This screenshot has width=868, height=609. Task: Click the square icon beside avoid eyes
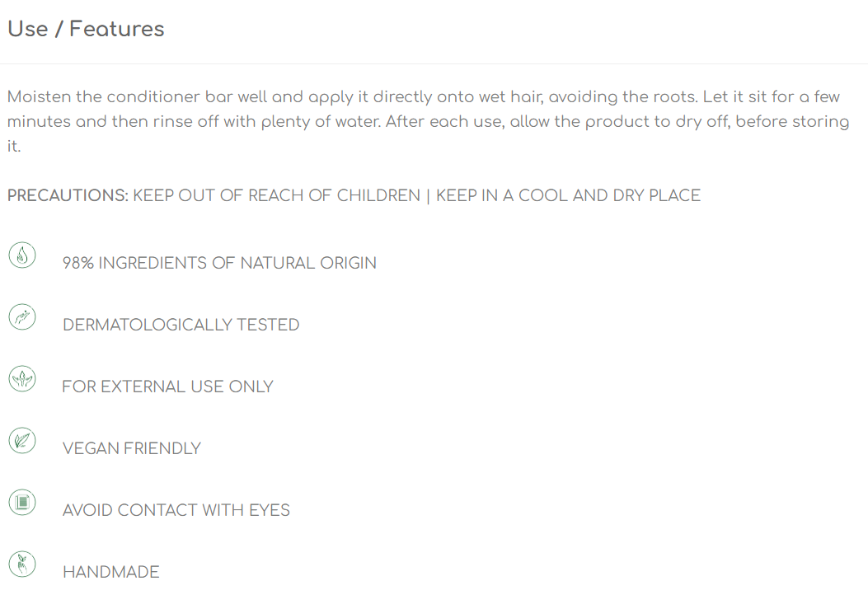[22, 503]
